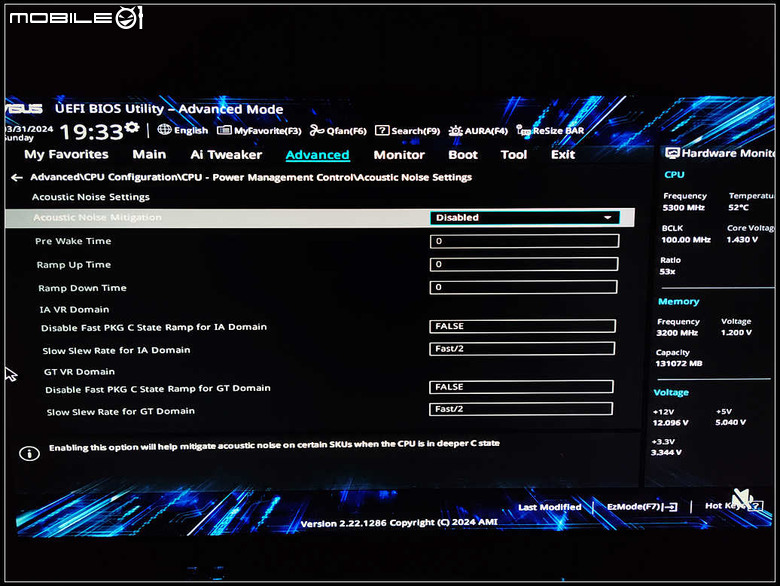The height and width of the screenshot is (586, 780).
Task: Open Slow Slew Rate for IA Domain value
Action: coord(522,349)
